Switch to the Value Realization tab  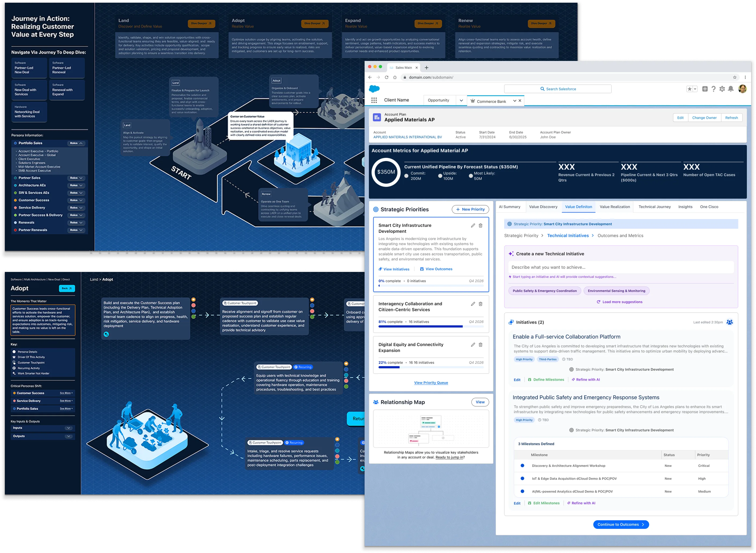(615, 207)
